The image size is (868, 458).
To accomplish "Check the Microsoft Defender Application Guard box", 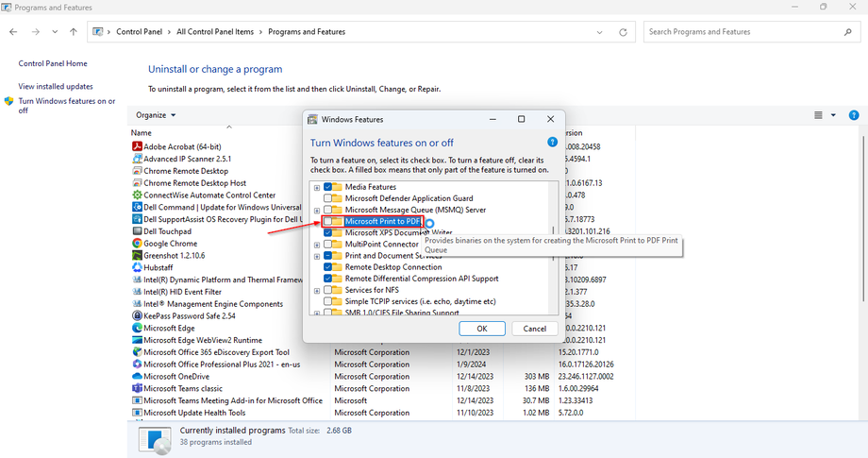I will (x=328, y=198).
